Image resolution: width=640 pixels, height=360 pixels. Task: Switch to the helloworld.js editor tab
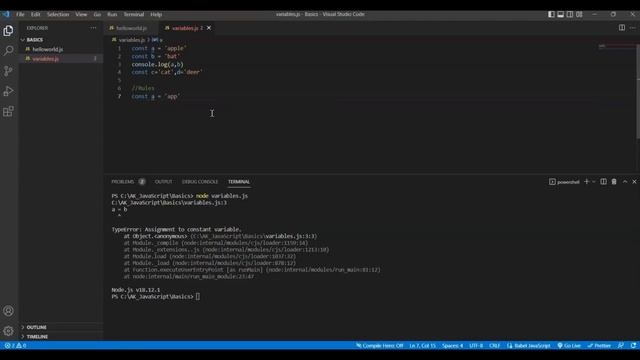(130, 28)
